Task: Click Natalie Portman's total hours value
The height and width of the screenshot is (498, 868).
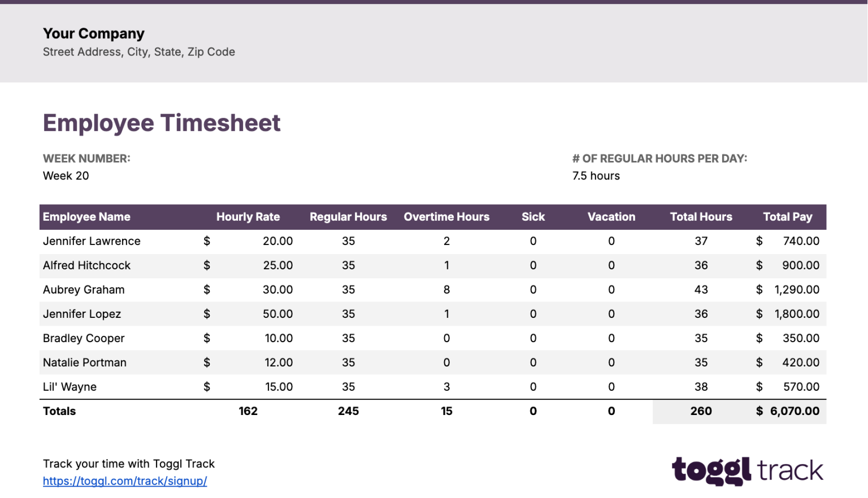Action: 701,362
